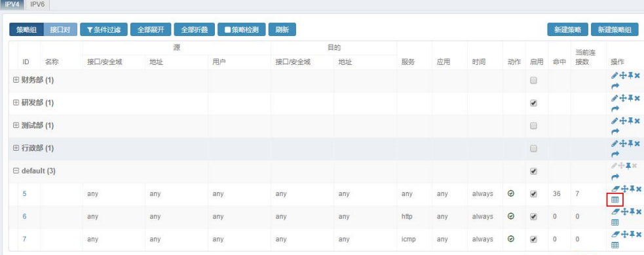
Task: Click the move icon for 测试部
Action: [622, 121]
